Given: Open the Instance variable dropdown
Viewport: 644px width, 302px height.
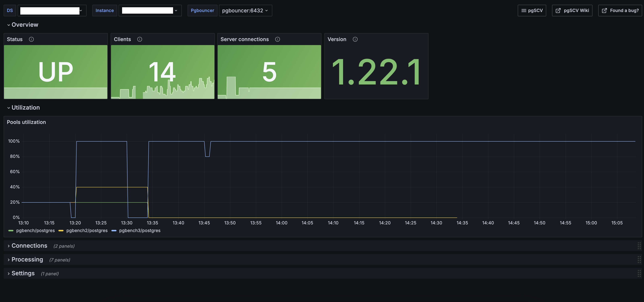Looking at the screenshot, I should (x=150, y=11).
